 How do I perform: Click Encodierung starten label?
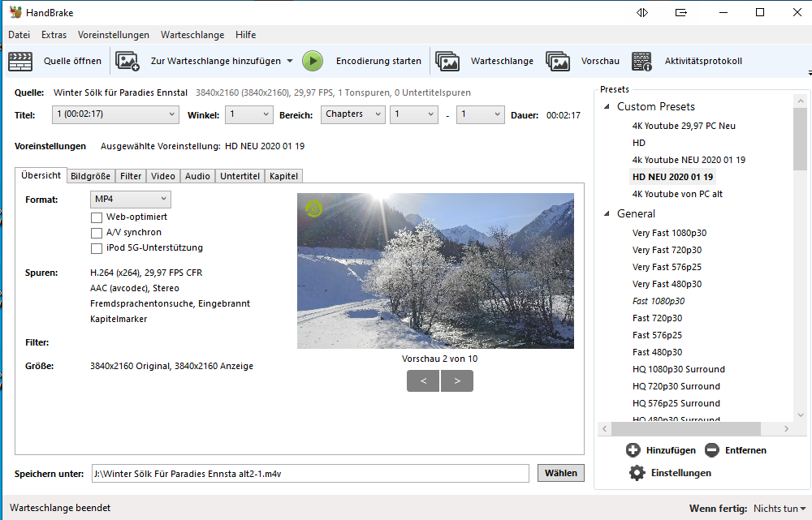point(378,61)
